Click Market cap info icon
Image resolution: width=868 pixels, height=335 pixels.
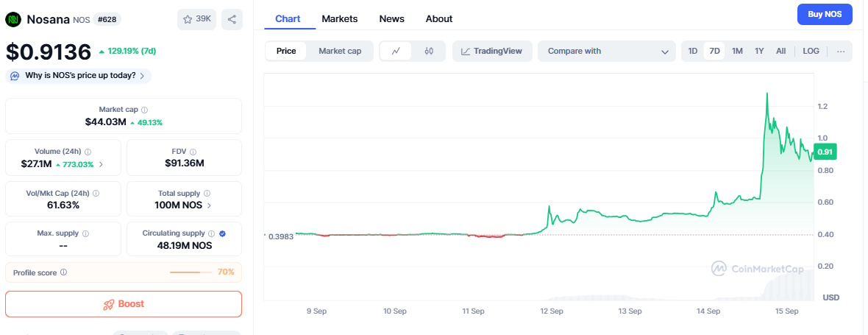click(144, 110)
